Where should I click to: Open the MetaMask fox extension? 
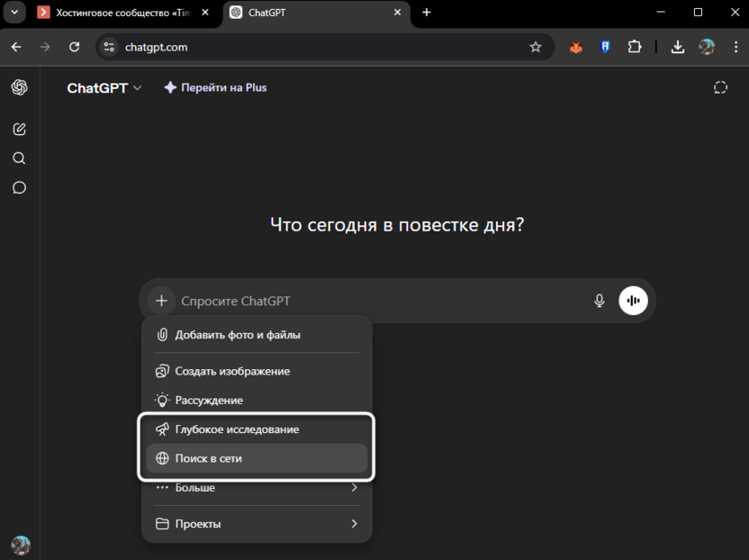[x=576, y=47]
